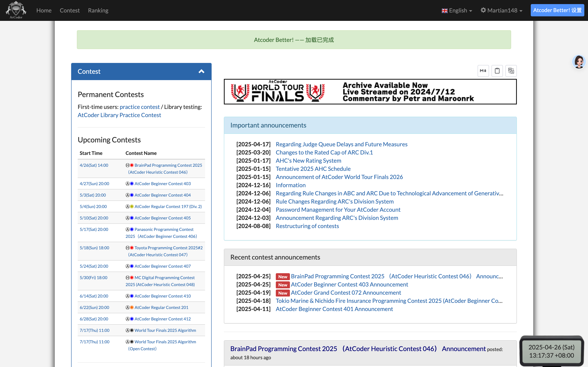Open Regarding Judge Queue Delays announcement

pos(342,144)
